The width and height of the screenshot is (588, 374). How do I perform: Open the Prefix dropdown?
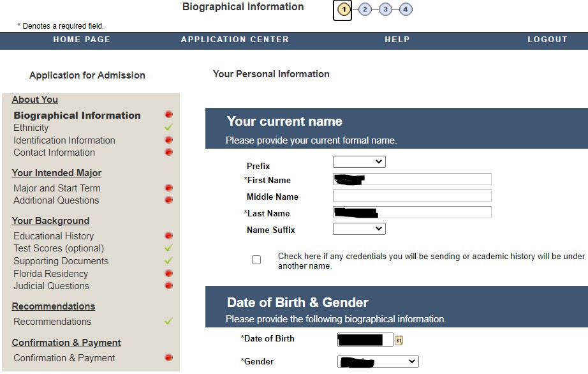[x=359, y=162]
